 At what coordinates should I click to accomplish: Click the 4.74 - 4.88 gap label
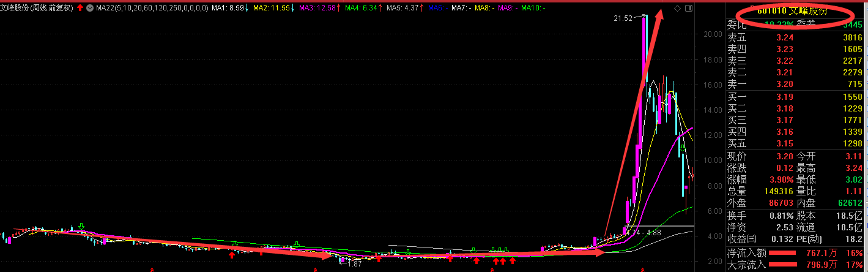(643, 233)
